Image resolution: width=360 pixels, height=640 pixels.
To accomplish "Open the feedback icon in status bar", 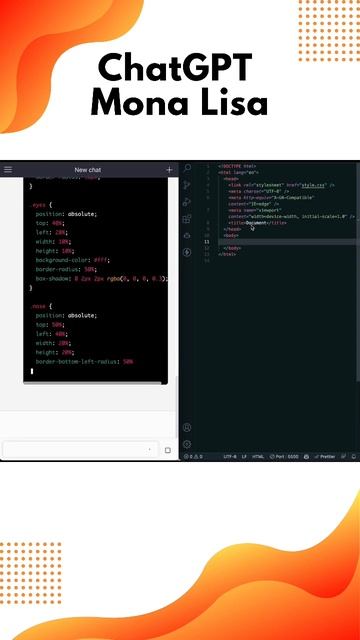I will click(344, 457).
